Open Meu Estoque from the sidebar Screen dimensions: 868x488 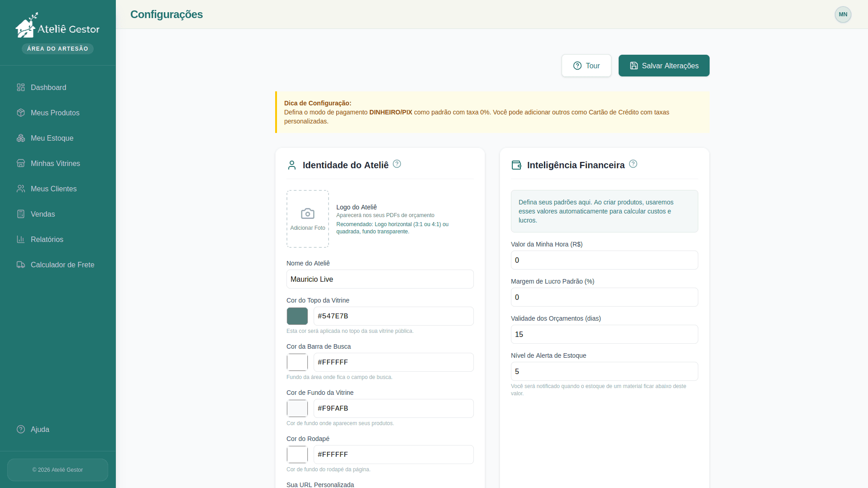(x=52, y=138)
